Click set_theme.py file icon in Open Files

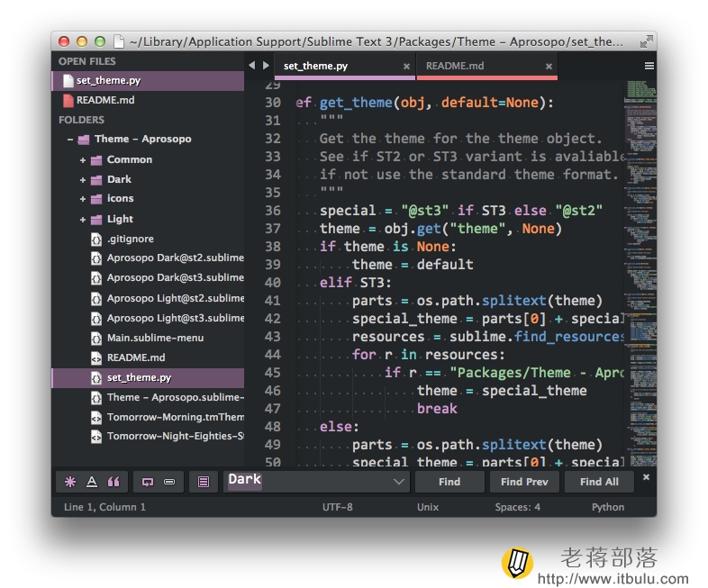point(68,81)
